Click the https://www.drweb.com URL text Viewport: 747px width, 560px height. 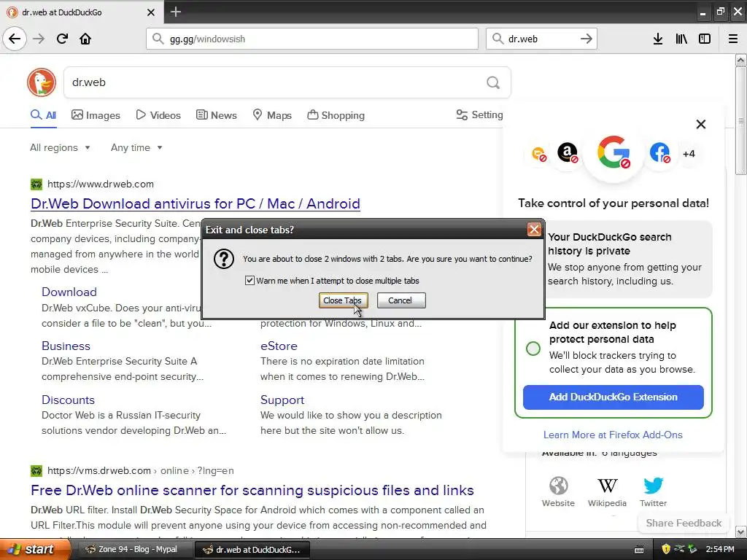point(101,184)
